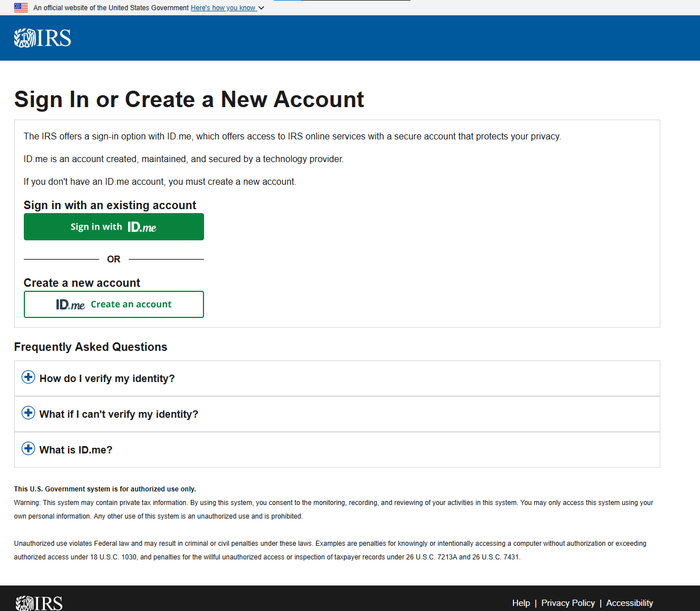Image resolution: width=700 pixels, height=611 pixels.
Task: Click the 'This U.S. Government system is for authorized use only.' text
Action: pyautogui.click(x=105, y=489)
